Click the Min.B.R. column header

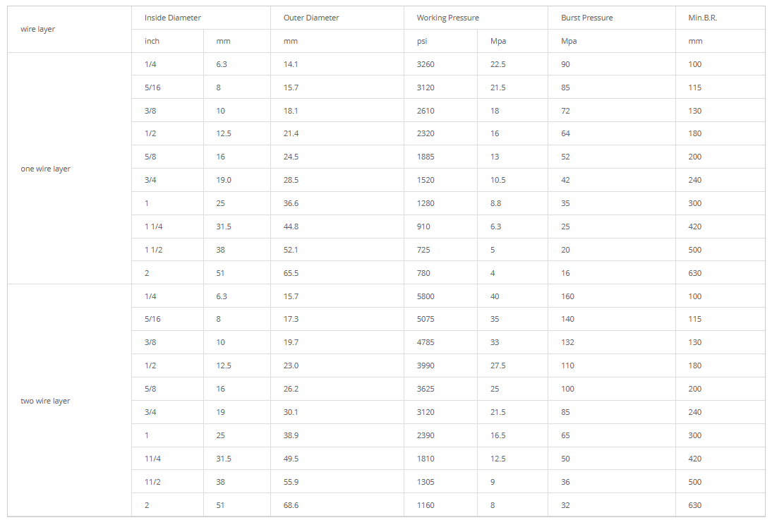(x=702, y=18)
